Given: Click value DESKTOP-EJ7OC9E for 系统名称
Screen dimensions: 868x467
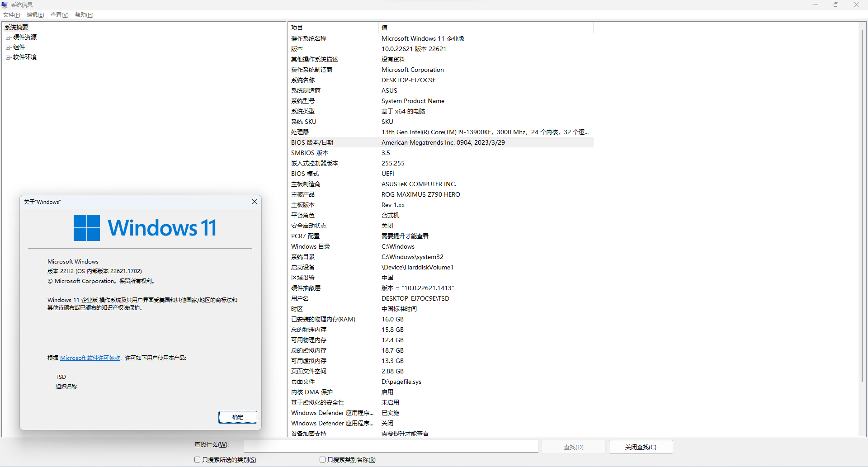Looking at the screenshot, I should [x=409, y=80].
